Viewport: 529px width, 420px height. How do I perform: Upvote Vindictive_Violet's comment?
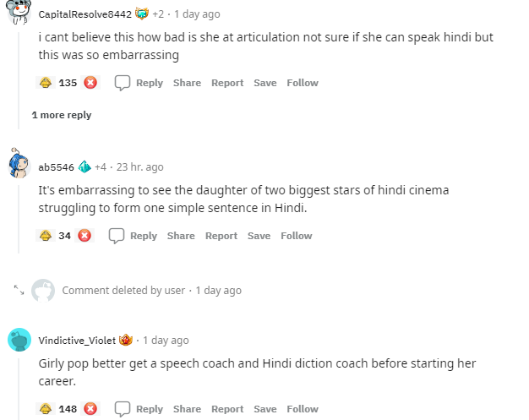pos(46,409)
